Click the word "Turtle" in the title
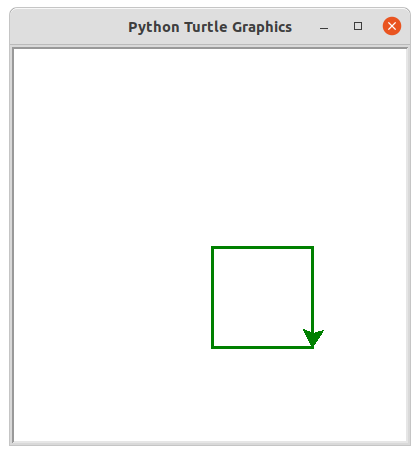Viewport: 420px width, 455px height. tap(206, 27)
